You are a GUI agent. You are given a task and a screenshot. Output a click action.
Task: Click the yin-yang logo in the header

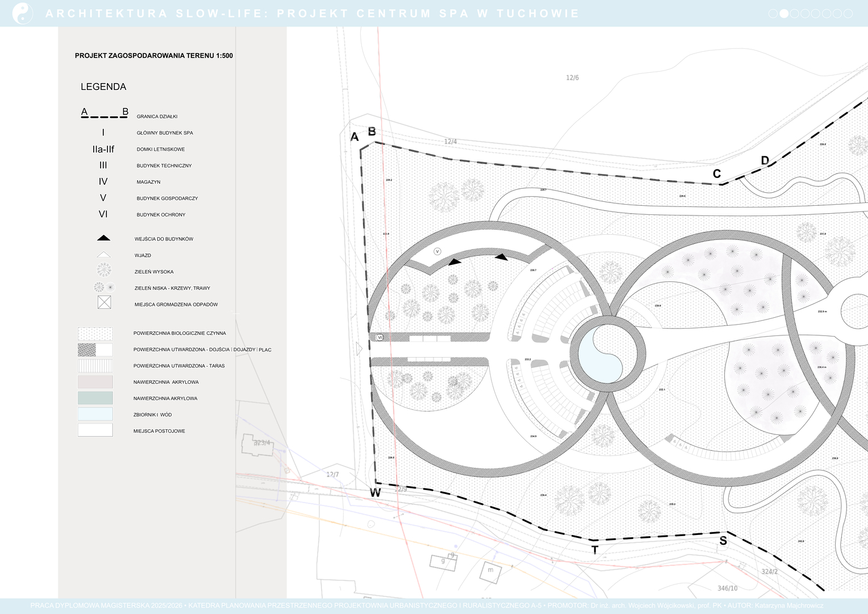(x=23, y=13)
